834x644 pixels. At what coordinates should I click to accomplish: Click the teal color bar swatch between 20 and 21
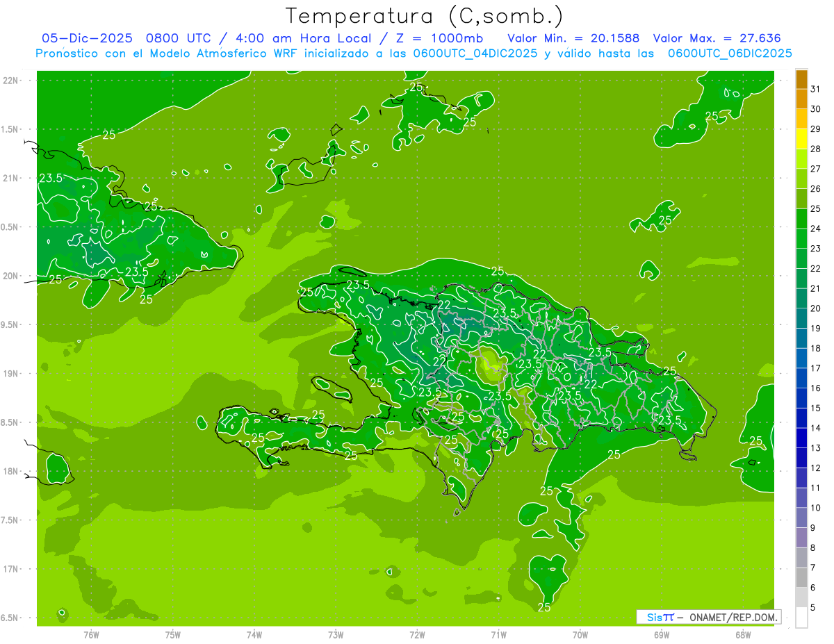click(801, 299)
